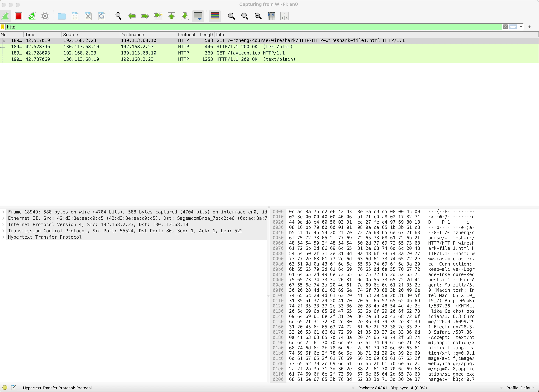Add a display filter button with plus
539x392 pixels.
(x=530, y=27)
